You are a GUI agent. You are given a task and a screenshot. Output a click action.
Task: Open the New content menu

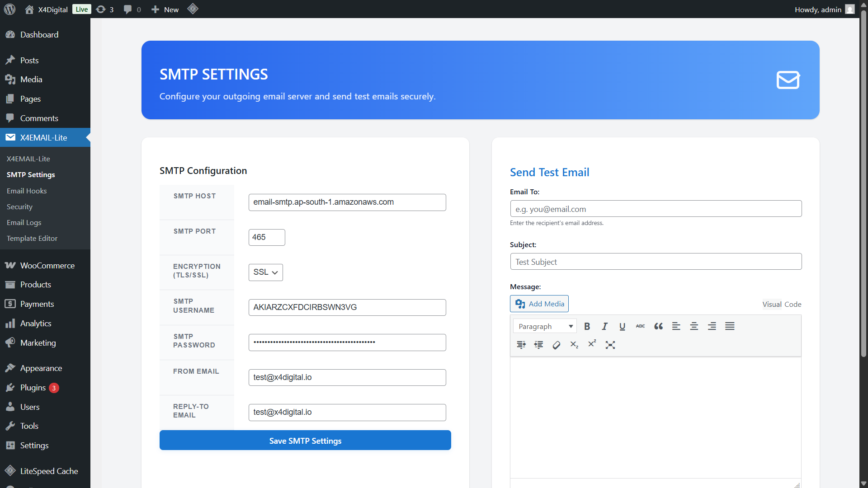tap(165, 9)
